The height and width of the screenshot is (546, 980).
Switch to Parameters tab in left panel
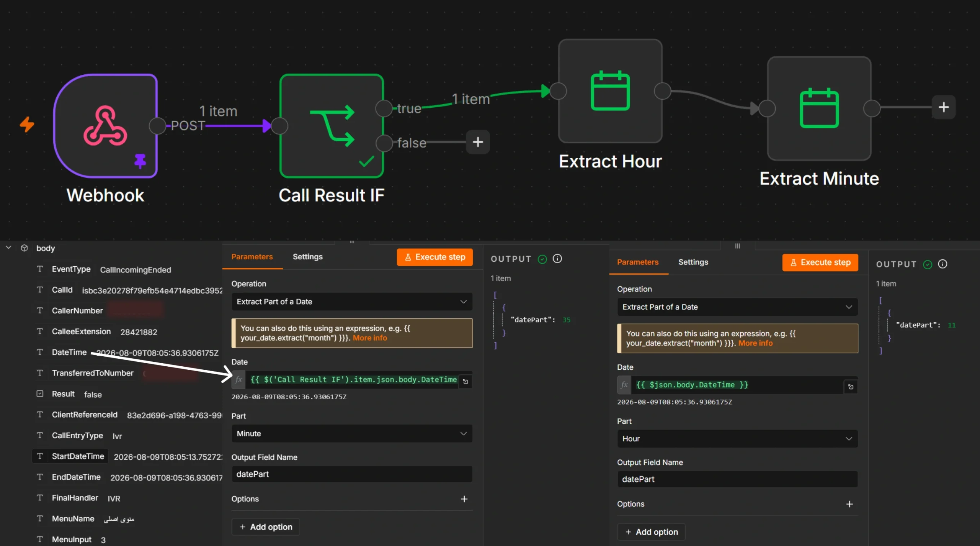pos(252,257)
